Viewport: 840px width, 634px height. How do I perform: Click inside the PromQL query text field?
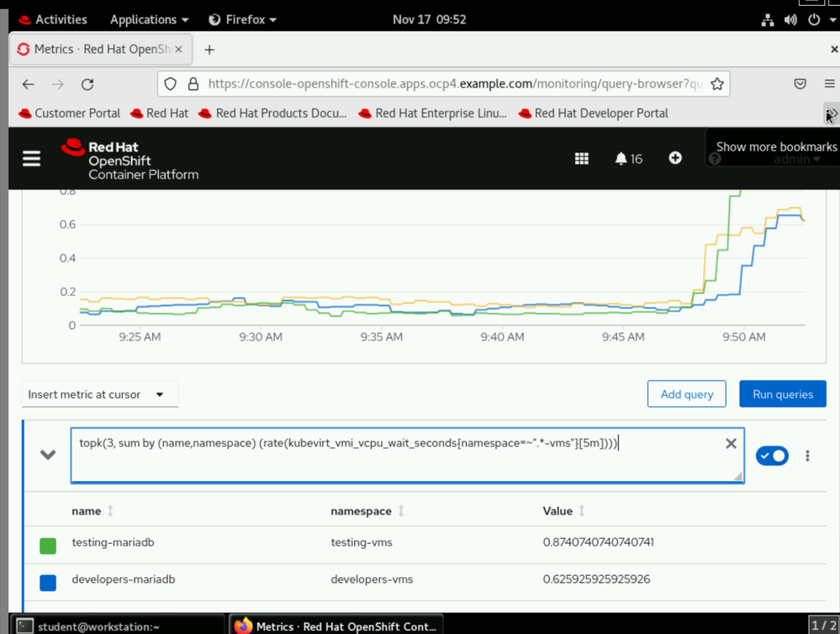pos(378,462)
